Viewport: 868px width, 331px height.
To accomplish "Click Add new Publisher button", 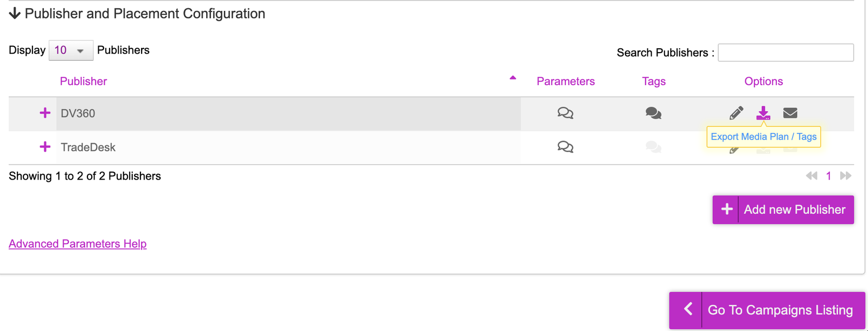I will 783,209.
